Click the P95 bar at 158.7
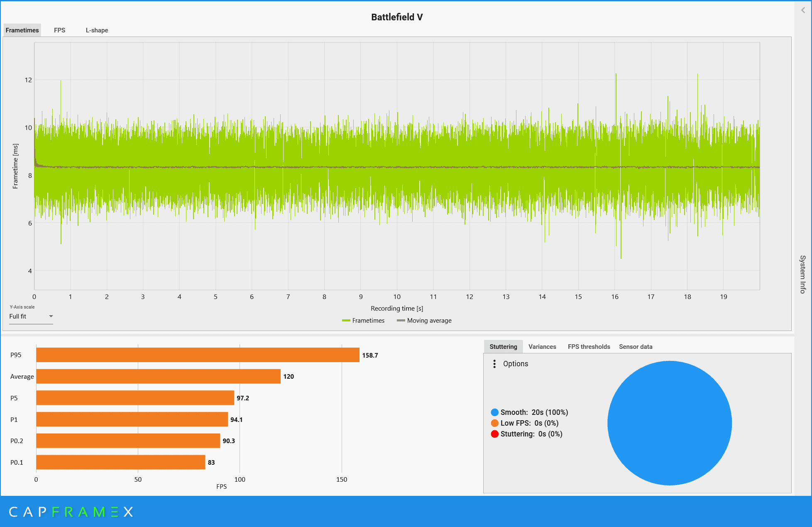Image resolution: width=812 pixels, height=527 pixels. pos(198,355)
